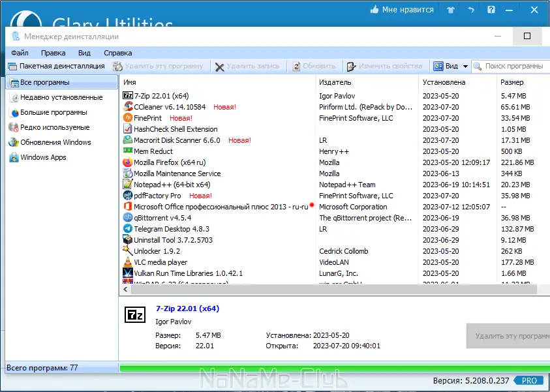The image size is (550, 392).
Task: Click the green progress bar at bottom
Action: pyautogui.click(x=335, y=368)
